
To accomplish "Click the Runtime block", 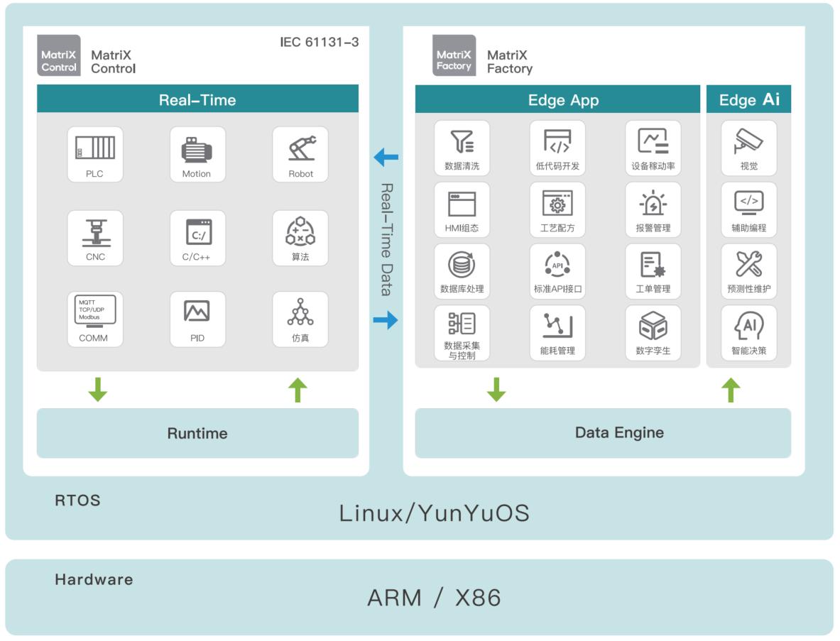I will [x=197, y=433].
